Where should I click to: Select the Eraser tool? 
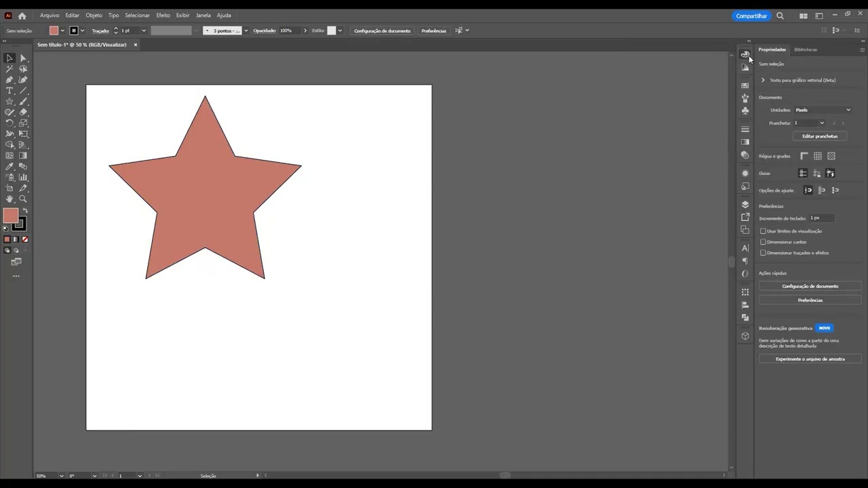[x=23, y=113]
